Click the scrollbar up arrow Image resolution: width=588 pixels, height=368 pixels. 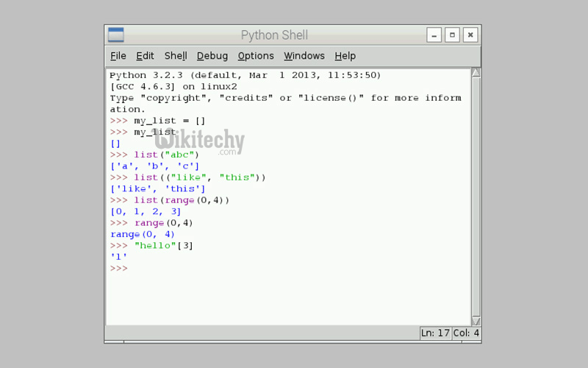pyautogui.click(x=476, y=72)
